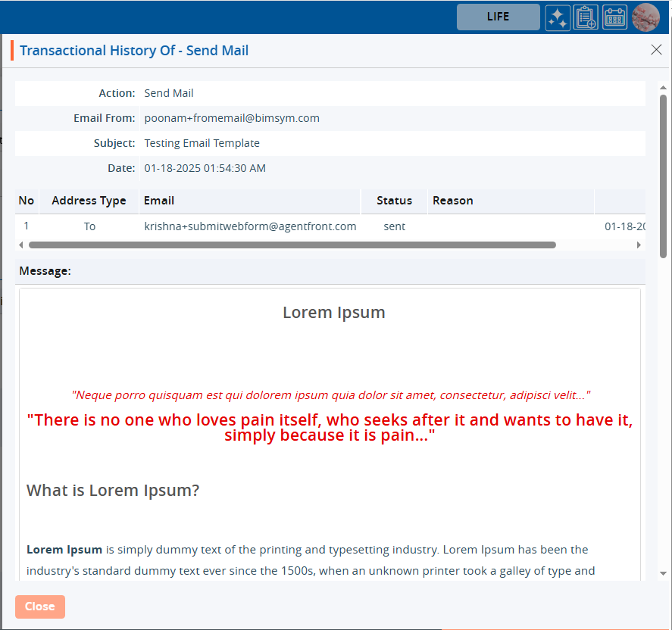Click the horizontal scrollbar thumb of recipients table
The height and width of the screenshot is (630, 672).
pos(292,245)
